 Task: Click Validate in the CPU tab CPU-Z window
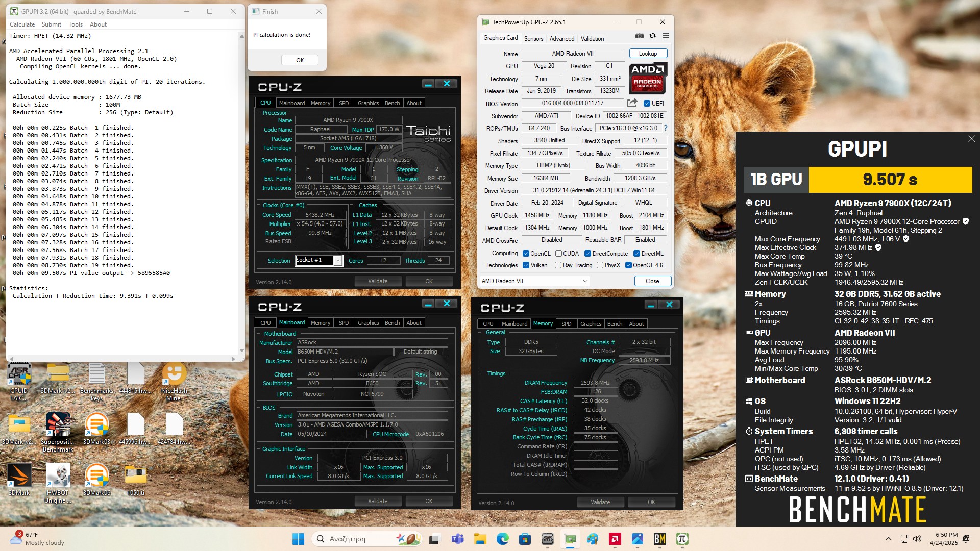pyautogui.click(x=378, y=281)
